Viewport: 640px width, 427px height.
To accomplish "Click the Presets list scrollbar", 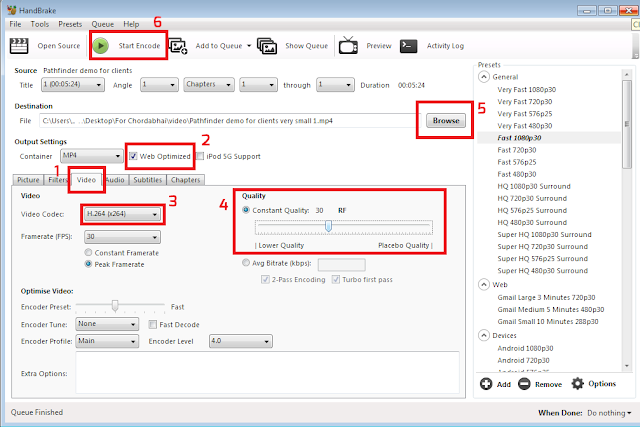I will coord(627,124).
